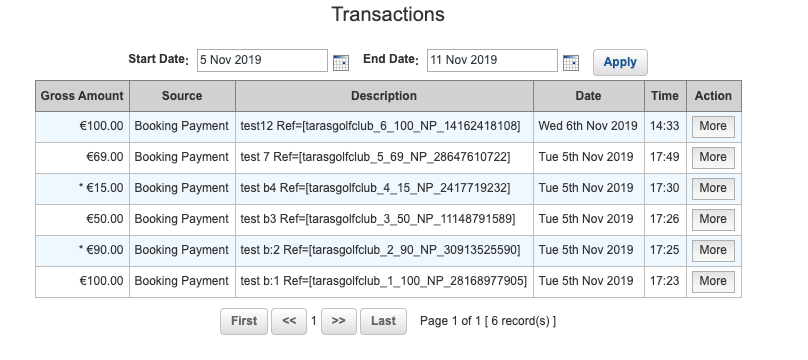Click the 17:49 time cell
Image resolution: width=808 pixels, height=360 pixels.
665,158
